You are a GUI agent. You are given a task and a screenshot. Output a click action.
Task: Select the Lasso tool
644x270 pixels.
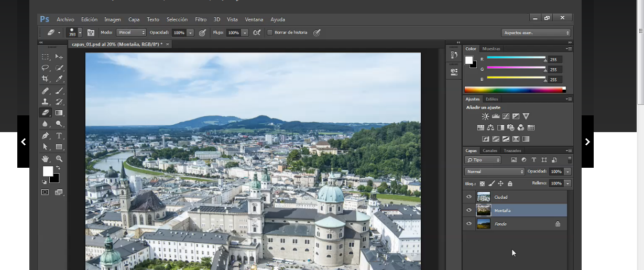[46, 68]
